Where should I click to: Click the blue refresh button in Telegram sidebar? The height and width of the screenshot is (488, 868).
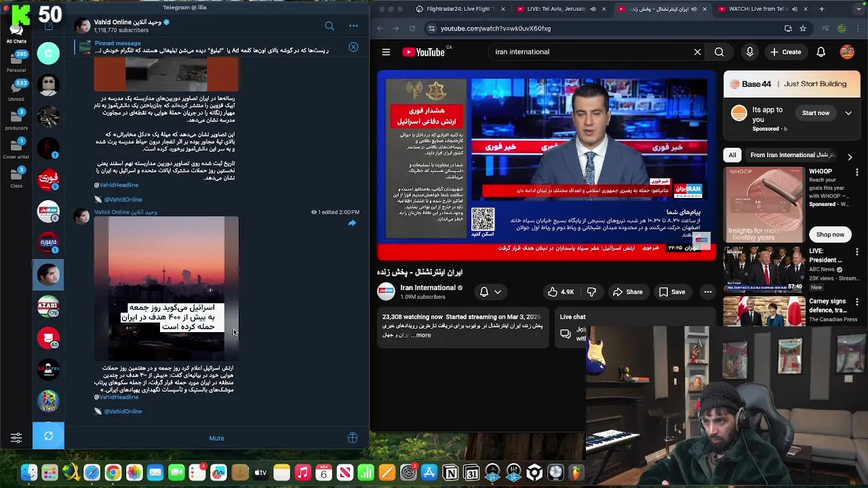pyautogui.click(x=48, y=436)
